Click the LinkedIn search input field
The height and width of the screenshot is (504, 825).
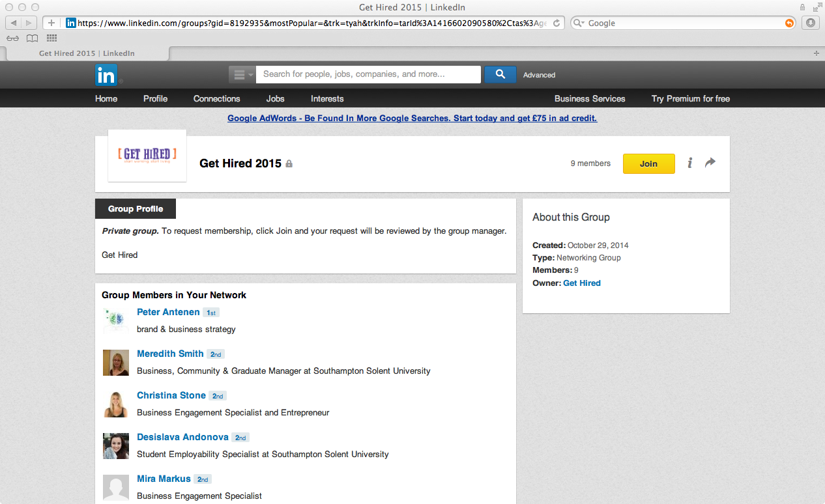click(x=368, y=74)
